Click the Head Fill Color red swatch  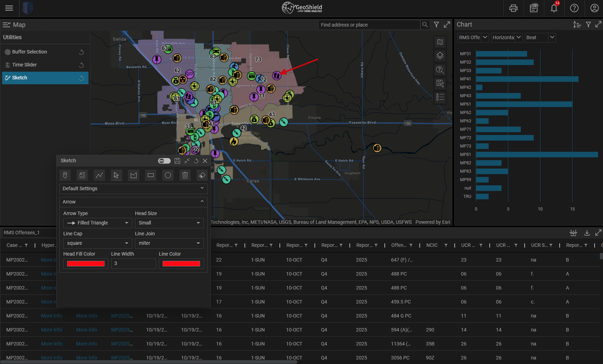86,264
